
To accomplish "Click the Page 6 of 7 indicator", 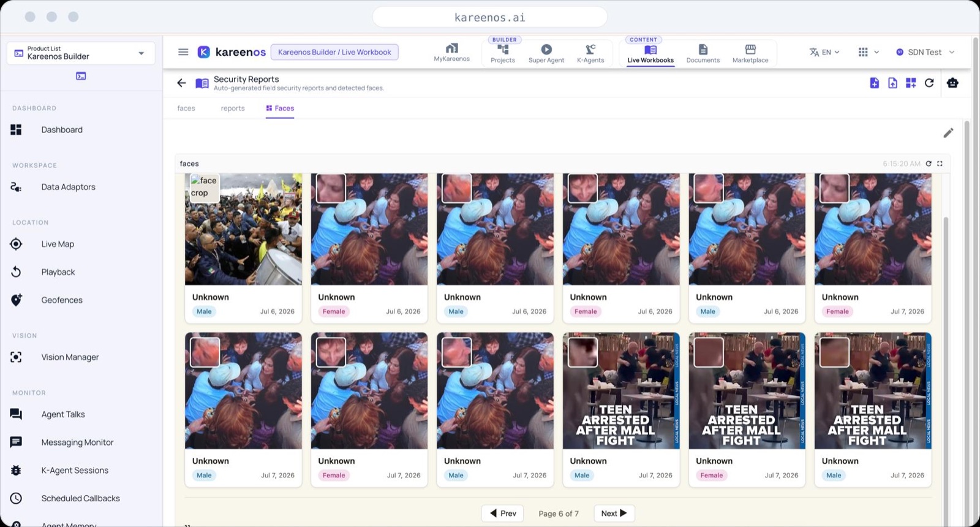I will point(559,514).
